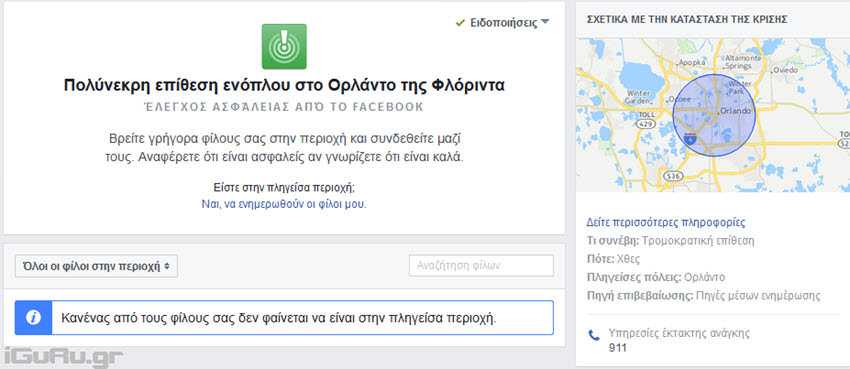Click the 536 road marker on map
Image resolution: width=850 pixels, height=369 pixels.
[x=674, y=176]
